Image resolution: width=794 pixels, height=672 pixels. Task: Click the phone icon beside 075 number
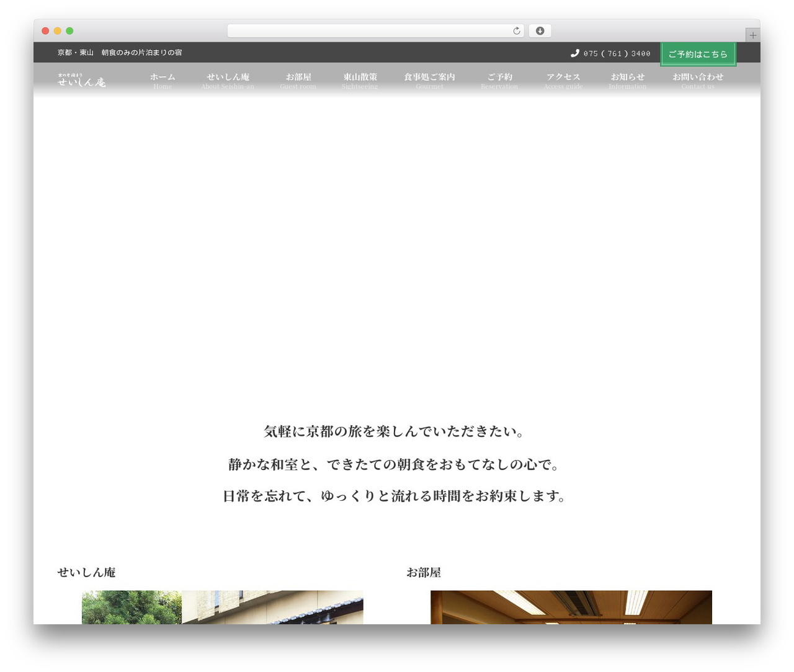(x=574, y=53)
